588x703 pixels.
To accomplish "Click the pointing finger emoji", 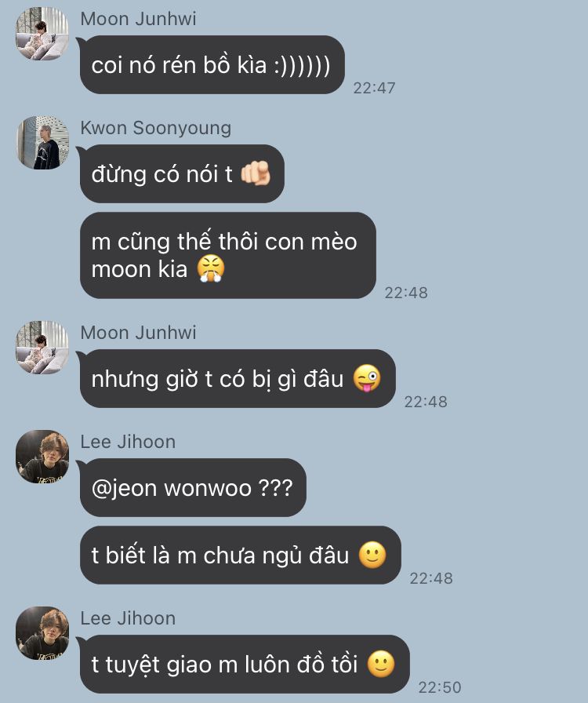I will (x=256, y=173).
